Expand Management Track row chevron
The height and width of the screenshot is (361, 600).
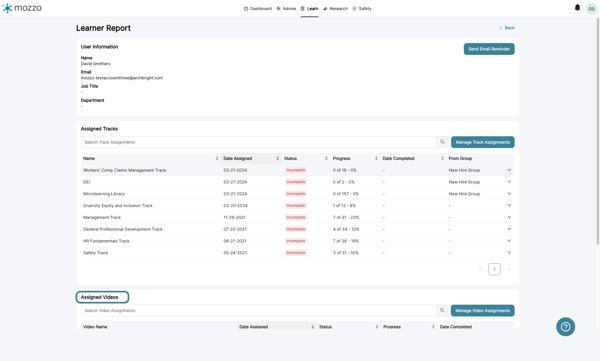509,217
